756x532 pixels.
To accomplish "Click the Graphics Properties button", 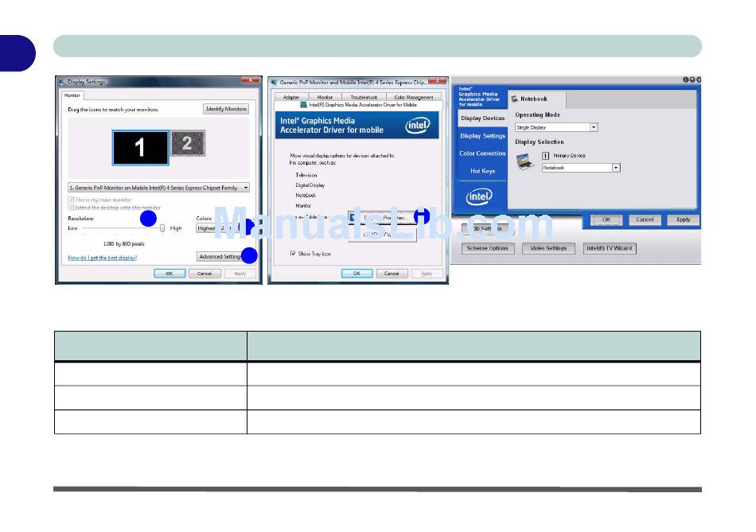I will click(382, 218).
